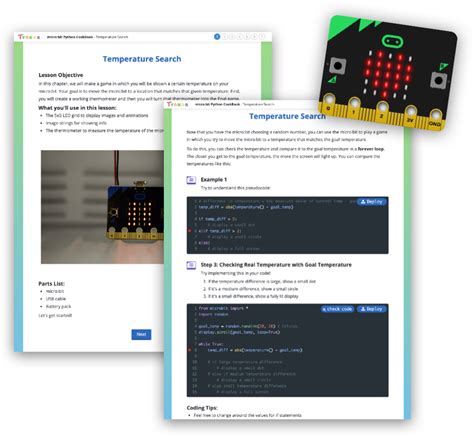Click the micro:bit Python Cookbook breadcrumb on front page

coord(217,104)
